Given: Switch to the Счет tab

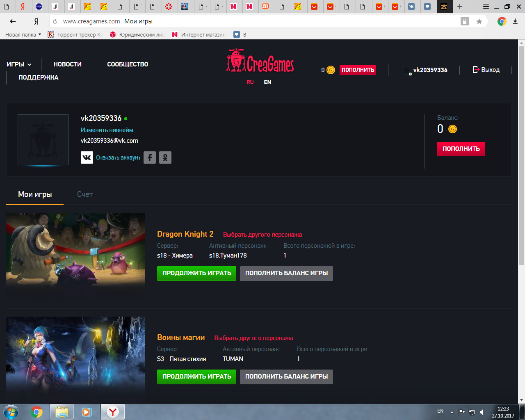Looking at the screenshot, I should (x=85, y=194).
